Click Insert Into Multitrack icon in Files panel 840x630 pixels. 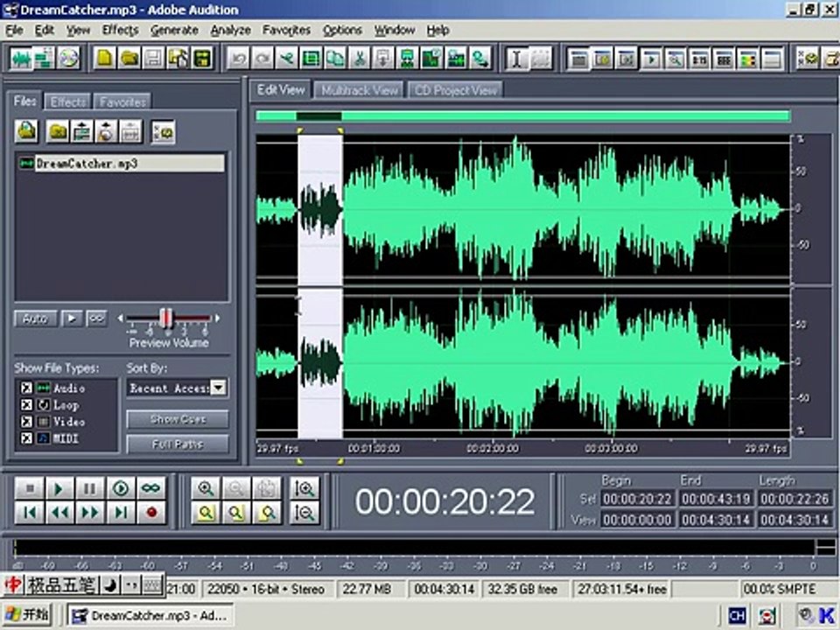click(82, 131)
